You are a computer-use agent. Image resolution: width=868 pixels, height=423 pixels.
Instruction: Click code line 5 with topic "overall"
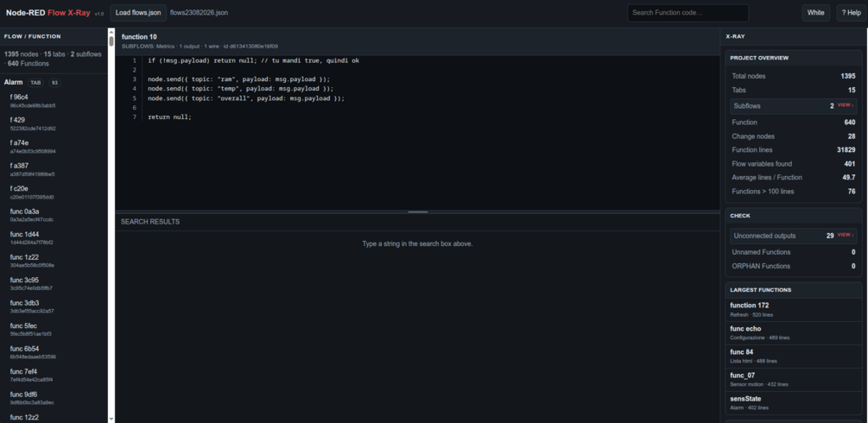click(246, 98)
